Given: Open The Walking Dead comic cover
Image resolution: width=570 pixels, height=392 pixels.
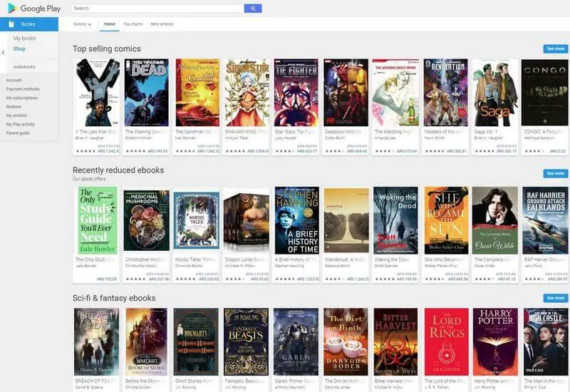Looking at the screenshot, I should 147,93.
